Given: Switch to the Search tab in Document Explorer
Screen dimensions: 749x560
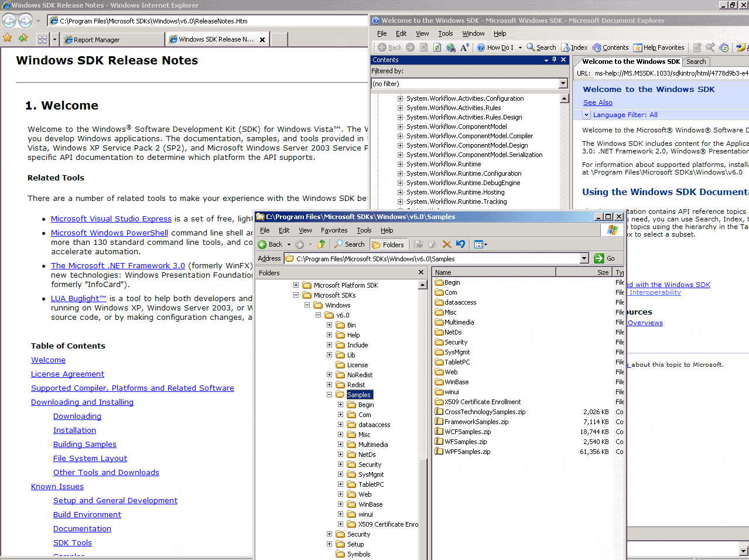Looking at the screenshot, I should coord(696,62).
